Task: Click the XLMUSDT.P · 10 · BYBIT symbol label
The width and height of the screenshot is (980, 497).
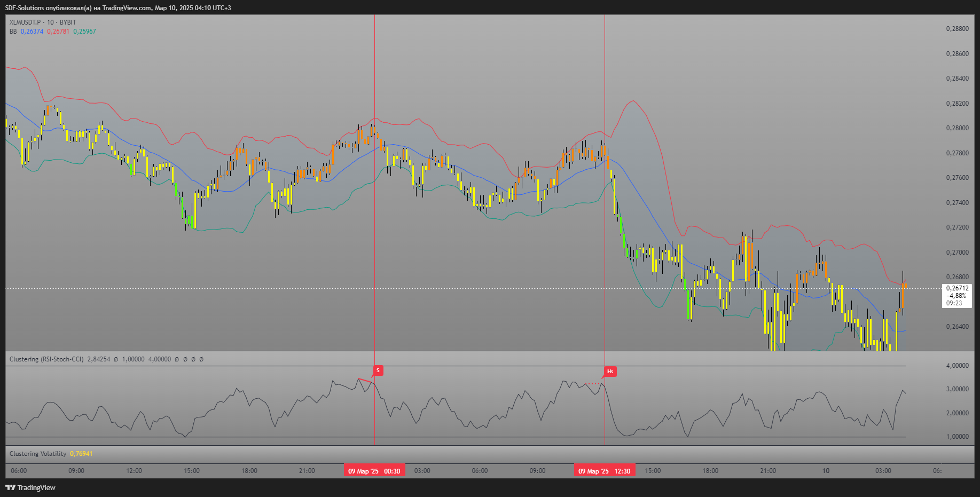Action: pyautogui.click(x=43, y=22)
